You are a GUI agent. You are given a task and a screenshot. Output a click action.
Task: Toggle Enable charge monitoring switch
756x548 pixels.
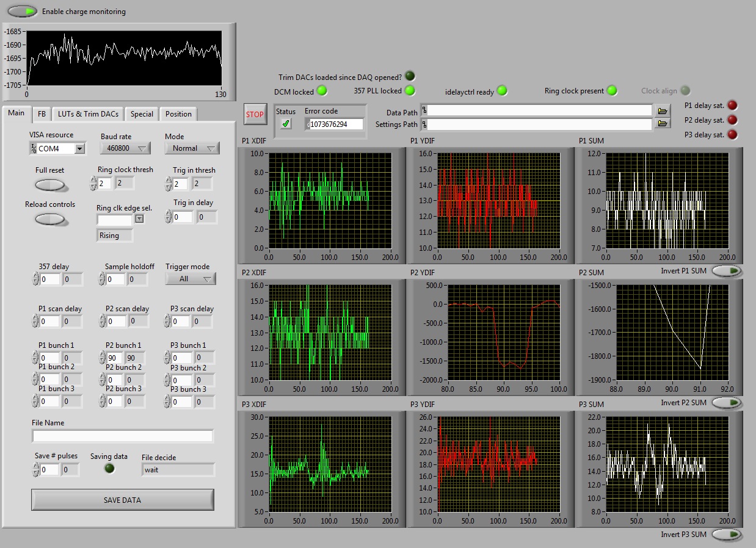(x=23, y=11)
